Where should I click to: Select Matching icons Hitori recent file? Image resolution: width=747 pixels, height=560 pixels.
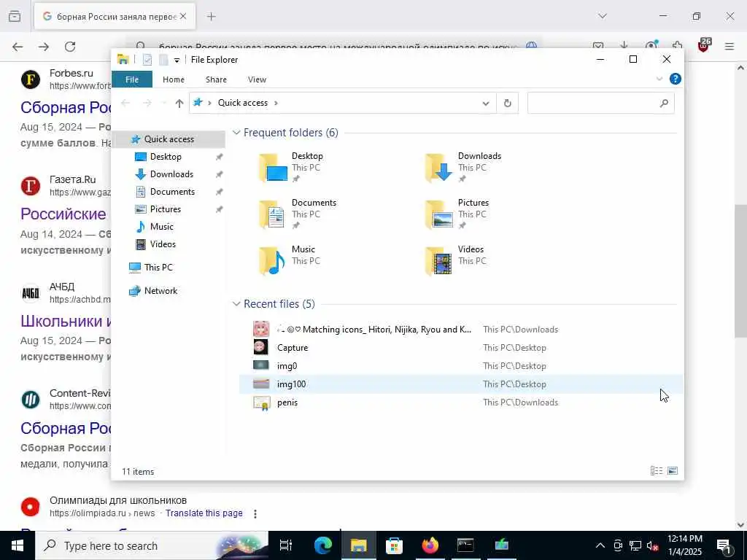coord(460,330)
